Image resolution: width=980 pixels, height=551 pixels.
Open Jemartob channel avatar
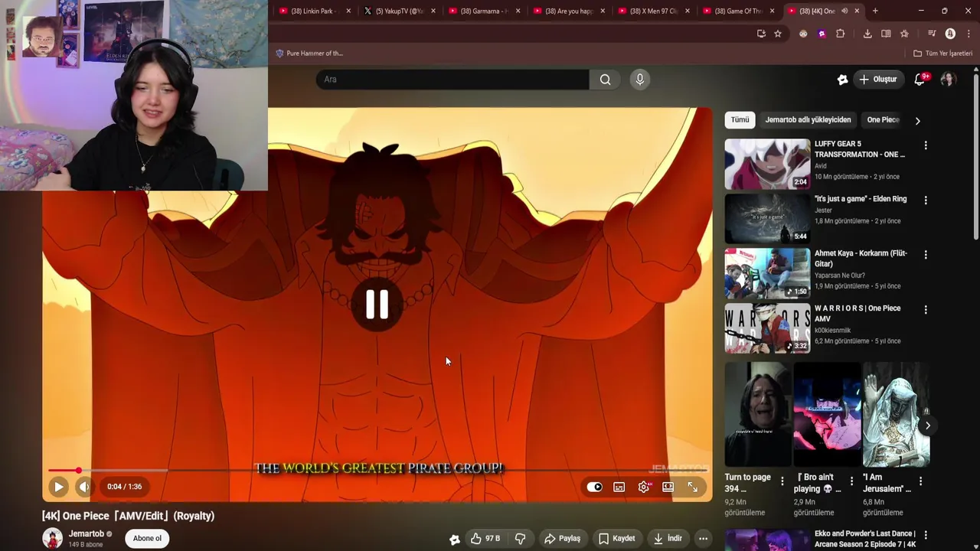[x=52, y=538]
